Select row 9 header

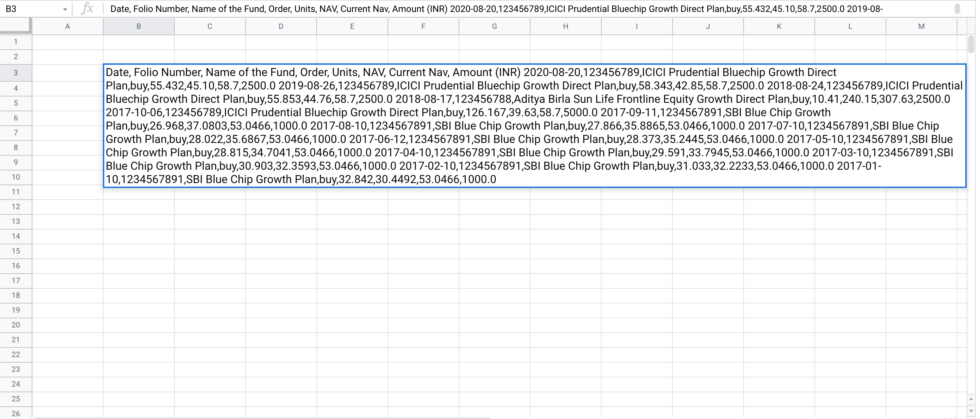point(15,162)
